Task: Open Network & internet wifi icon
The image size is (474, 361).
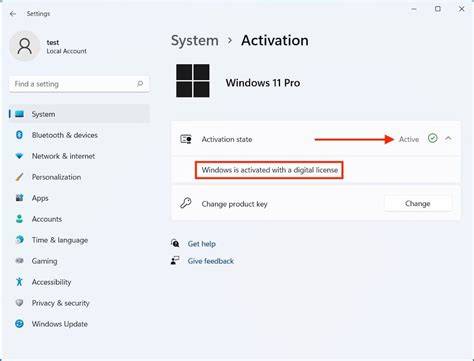Action: [19, 156]
